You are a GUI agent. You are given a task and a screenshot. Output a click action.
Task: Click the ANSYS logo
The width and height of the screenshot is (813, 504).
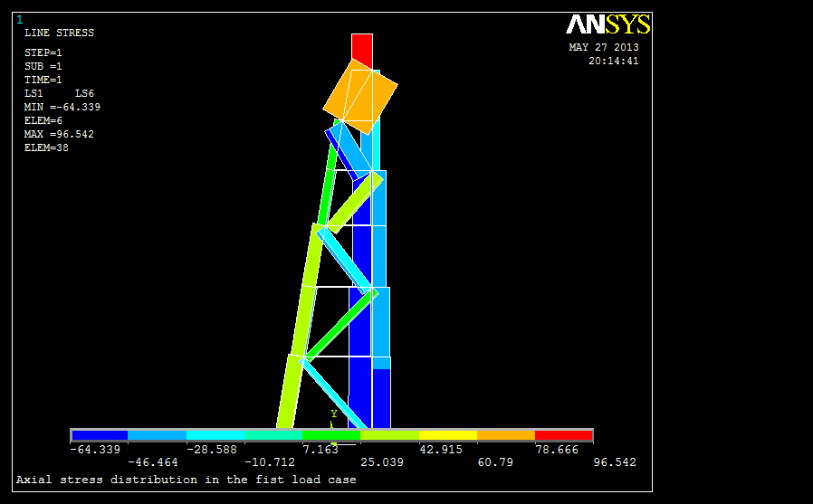click(x=607, y=24)
